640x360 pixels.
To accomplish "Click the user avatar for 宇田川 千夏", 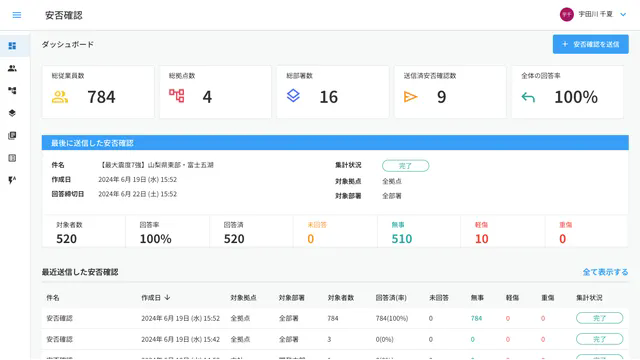I will (x=567, y=14).
